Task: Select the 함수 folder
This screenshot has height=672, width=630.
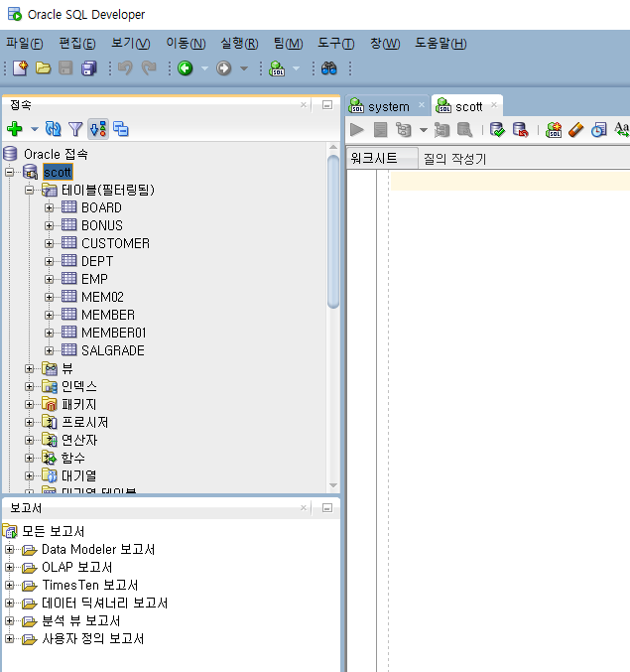Action: tap(72, 459)
